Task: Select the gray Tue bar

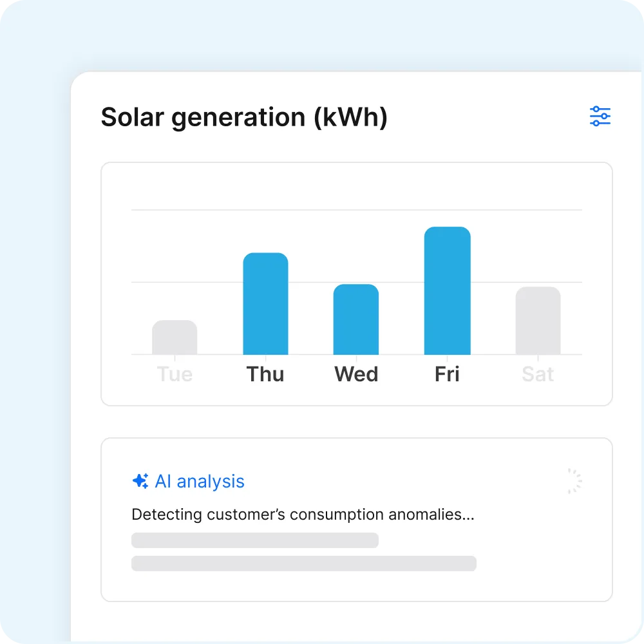Action: pos(175,337)
